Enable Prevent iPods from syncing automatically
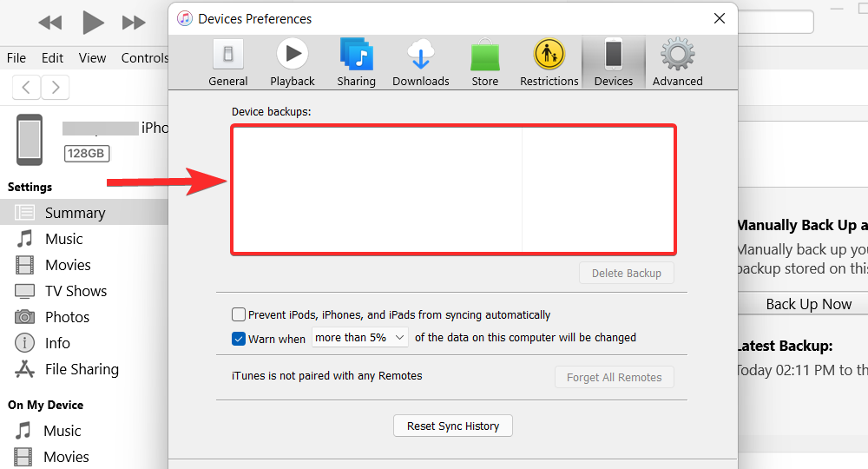The image size is (868, 469). click(239, 314)
